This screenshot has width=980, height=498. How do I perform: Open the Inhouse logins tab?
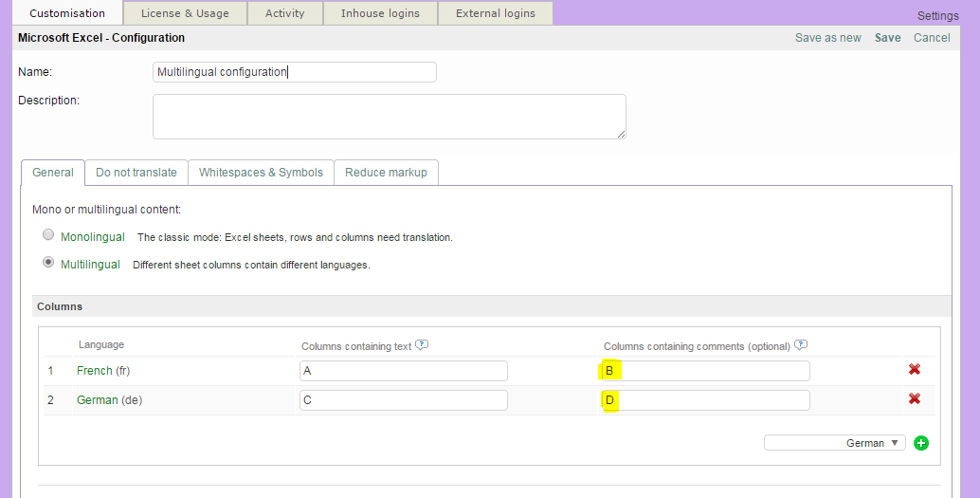click(381, 13)
